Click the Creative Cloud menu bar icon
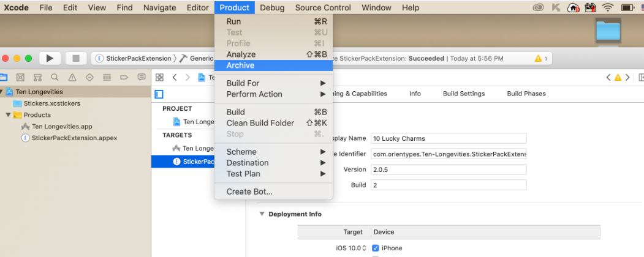This screenshot has width=644, height=257. click(x=538, y=7)
